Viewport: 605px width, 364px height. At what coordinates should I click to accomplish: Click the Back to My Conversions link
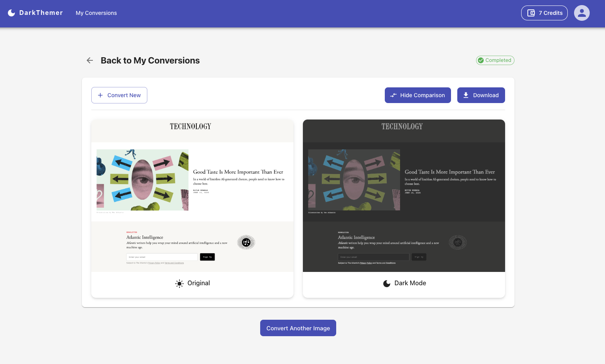tap(150, 60)
